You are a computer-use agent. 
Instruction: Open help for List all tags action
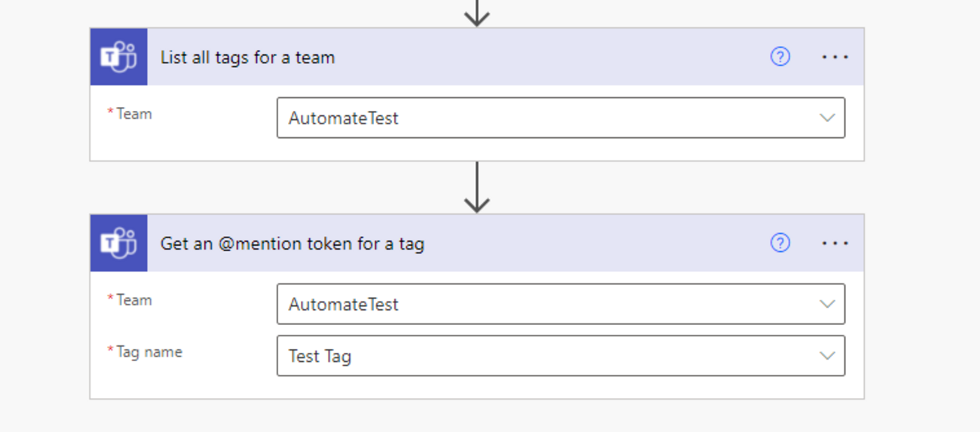click(x=780, y=57)
